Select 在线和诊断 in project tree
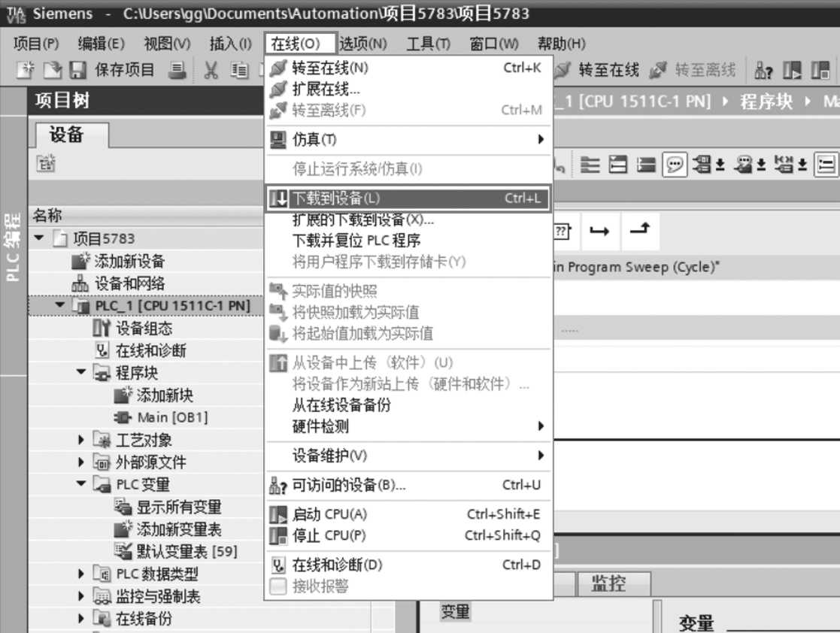840x633 pixels. coord(151,351)
